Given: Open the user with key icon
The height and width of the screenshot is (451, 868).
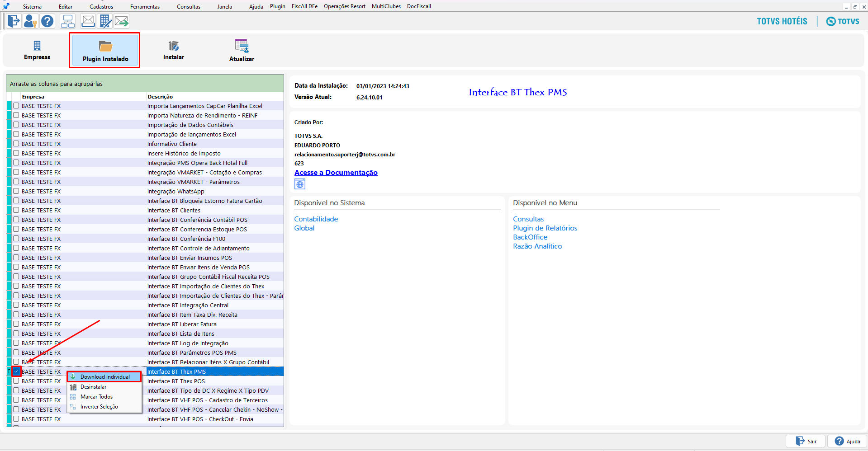Looking at the screenshot, I should 30,21.
